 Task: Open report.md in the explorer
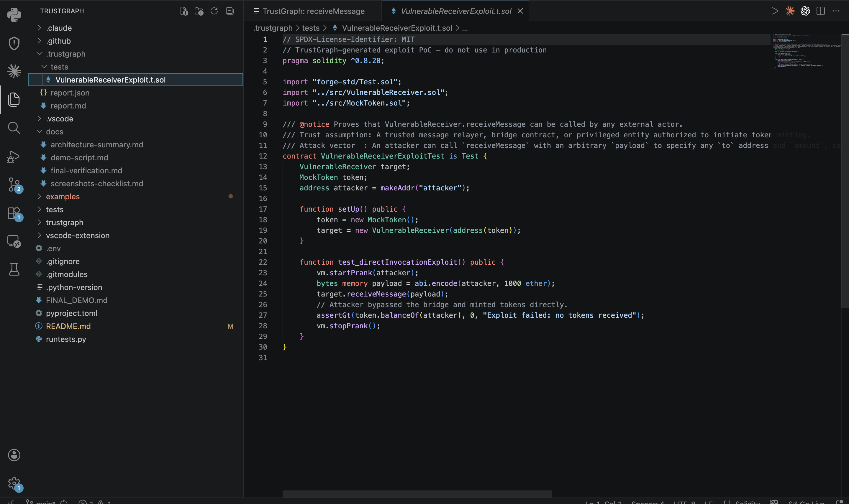(136, 106)
